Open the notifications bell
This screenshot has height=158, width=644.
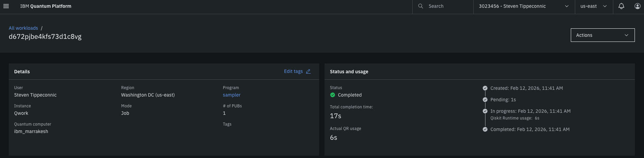pyautogui.click(x=621, y=6)
